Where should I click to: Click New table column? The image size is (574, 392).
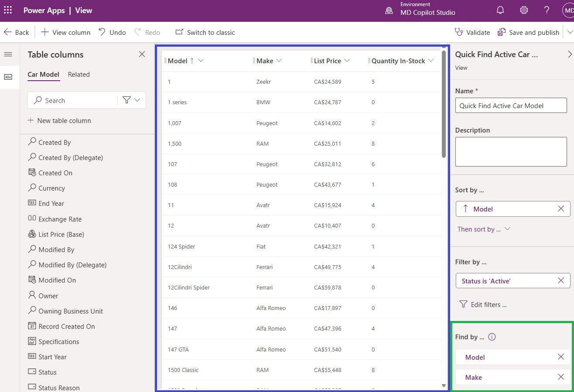click(59, 121)
